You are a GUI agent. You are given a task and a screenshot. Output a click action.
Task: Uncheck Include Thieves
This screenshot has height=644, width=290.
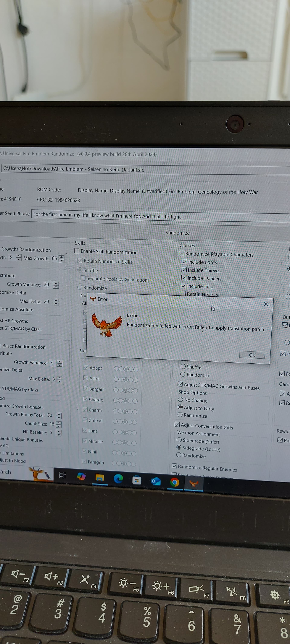point(184,270)
